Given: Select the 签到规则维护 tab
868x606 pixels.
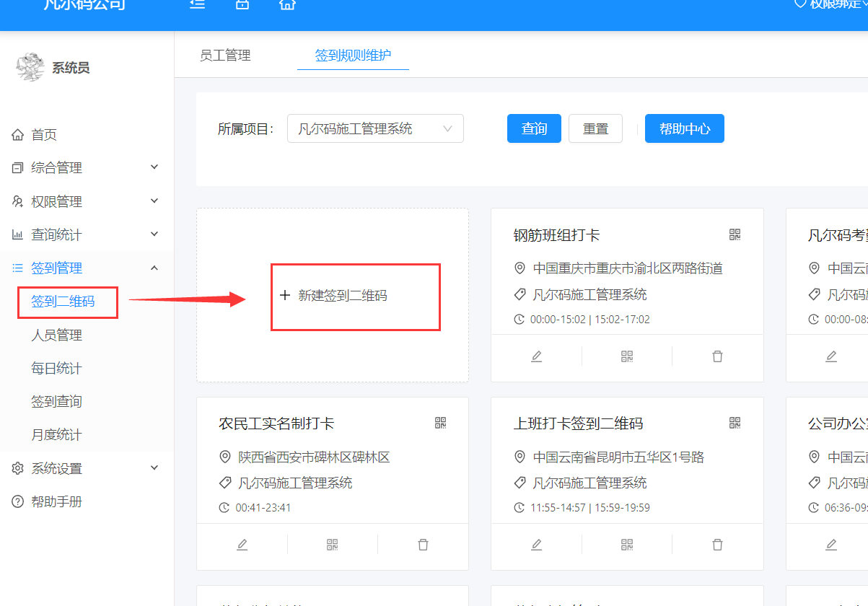Looking at the screenshot, I should pos(353,56).
